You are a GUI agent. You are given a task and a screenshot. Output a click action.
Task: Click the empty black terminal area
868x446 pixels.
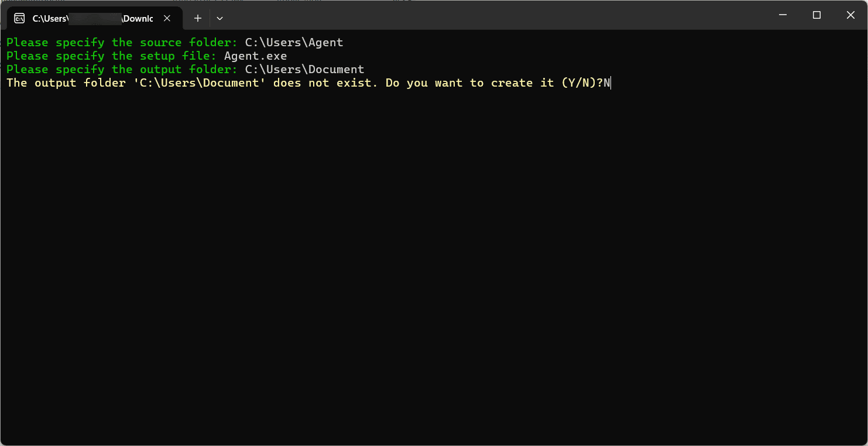tap(433, 263)
